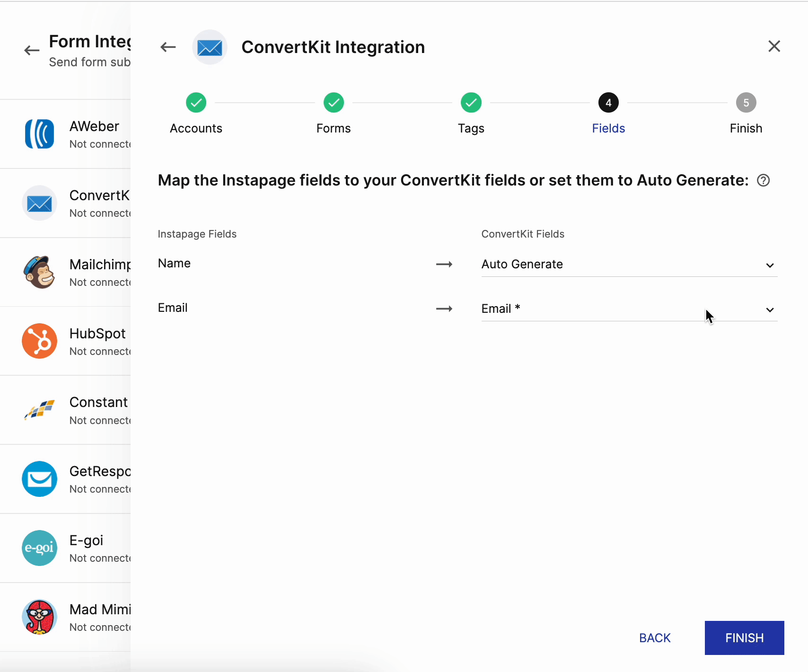Open the Mailchimp integration
808x672 pixels.
pos(39,272)
